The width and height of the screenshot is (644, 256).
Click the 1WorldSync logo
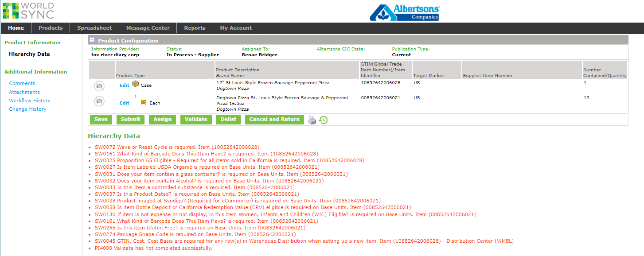click(28, 11)
